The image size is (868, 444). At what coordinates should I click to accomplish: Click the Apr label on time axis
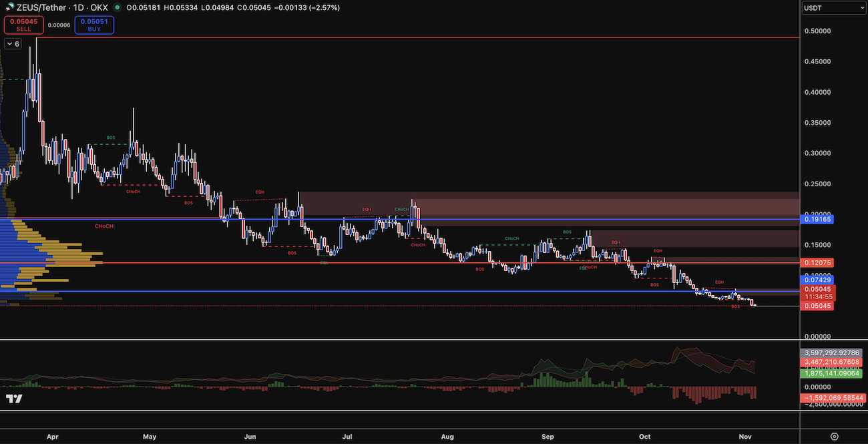[x=52, y=437]
